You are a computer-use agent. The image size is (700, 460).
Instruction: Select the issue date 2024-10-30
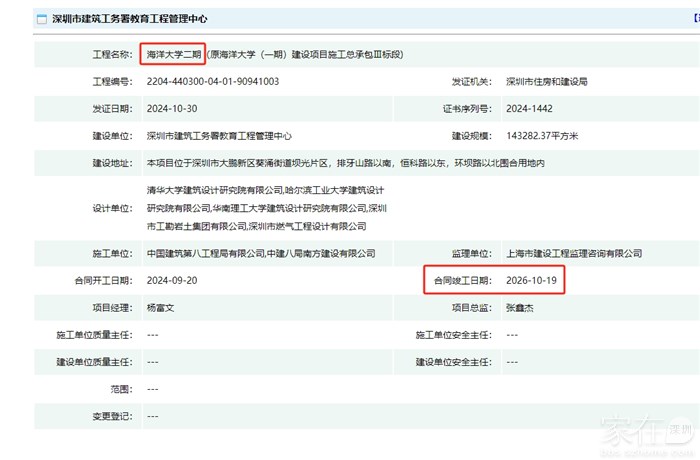(172, 109)
